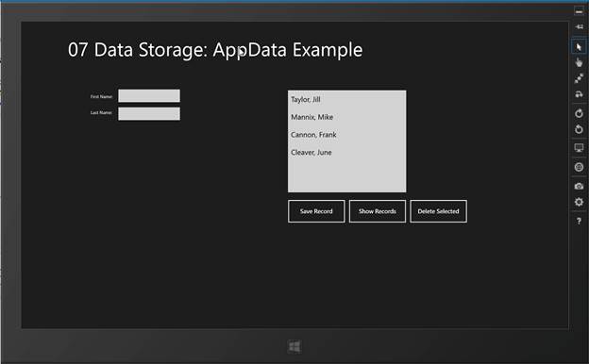Open simulator help question mark
The width and height of the screenshot is (589, 364).
point(579,221)
